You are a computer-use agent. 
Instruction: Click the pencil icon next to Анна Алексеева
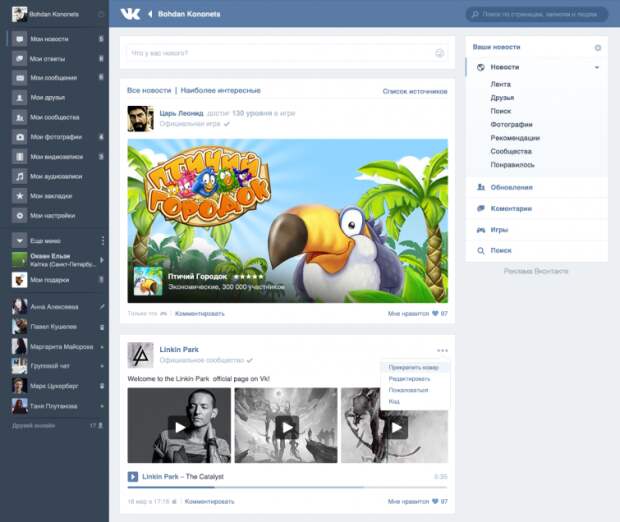click(102, 306)
